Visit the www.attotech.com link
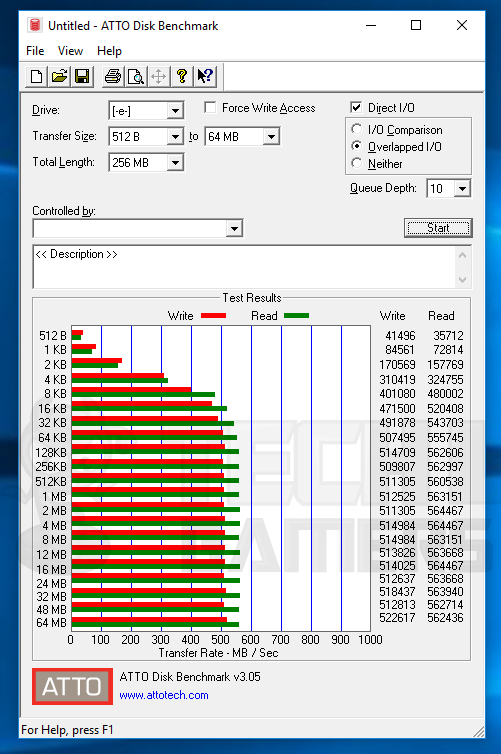Image resolution: width=501 pixels, height=754 pixels. click(x=163, y=695)
